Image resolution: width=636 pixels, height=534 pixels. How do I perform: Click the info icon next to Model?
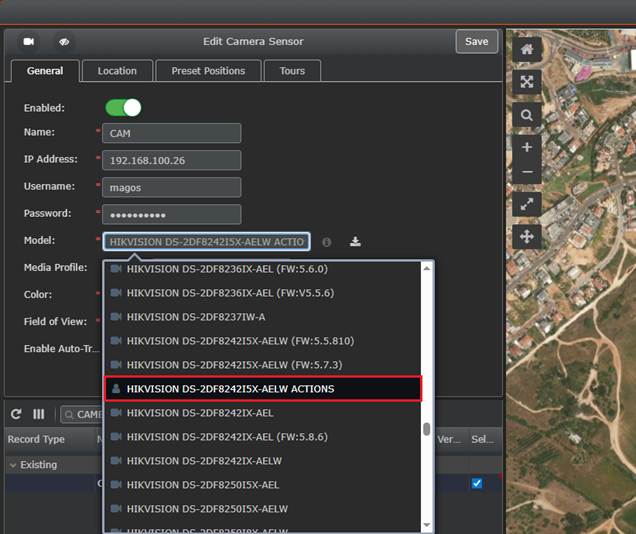[x=327, y=242]
